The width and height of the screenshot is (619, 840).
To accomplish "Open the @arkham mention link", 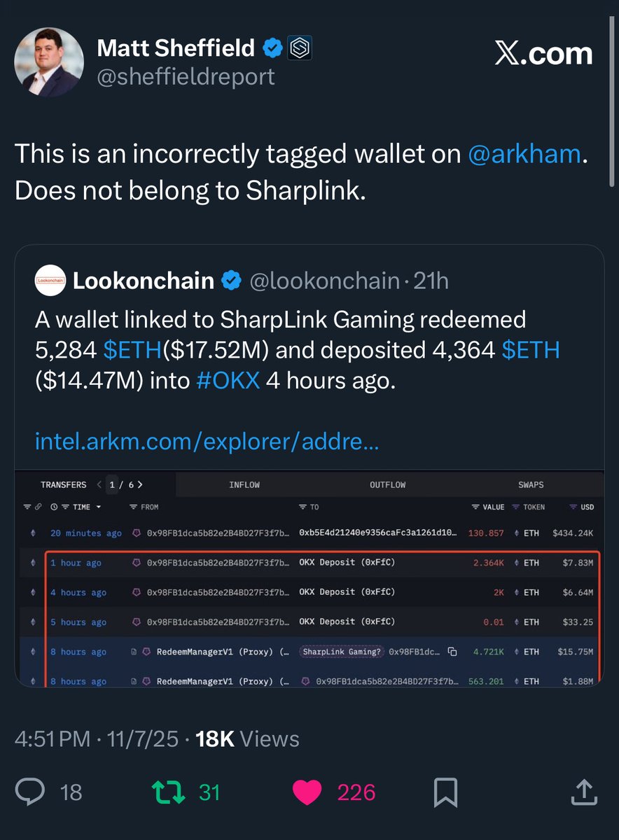I will click(x=524, y=154).
